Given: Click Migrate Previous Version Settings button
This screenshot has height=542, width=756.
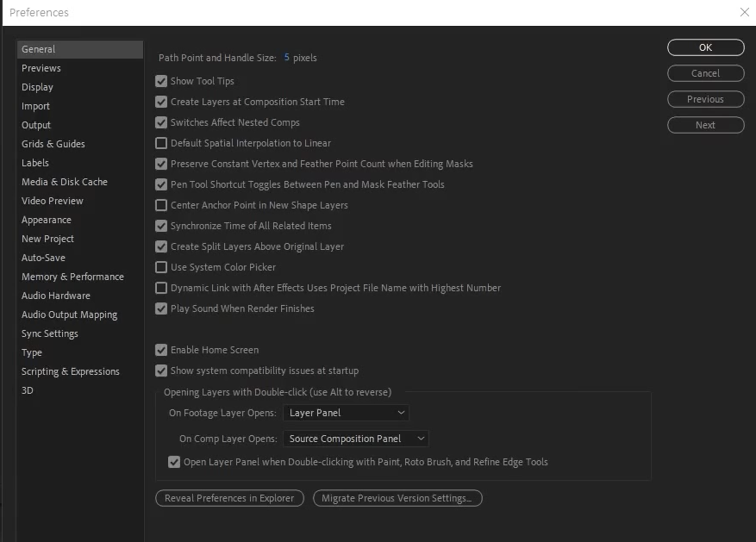Looking at the screenshot, I should pos(397,498).
